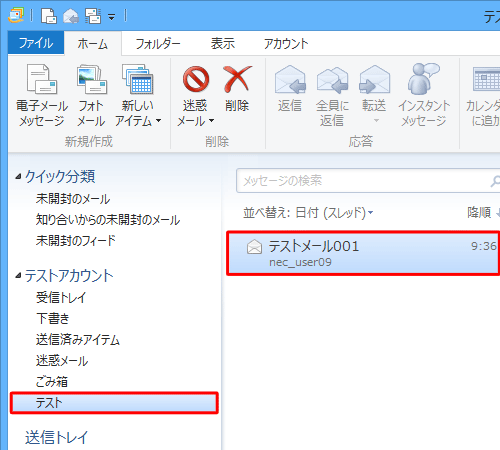This screenshot has height=450, width=500.
Task: Collapse the クイック分類 section
Action: pos(18,176)
